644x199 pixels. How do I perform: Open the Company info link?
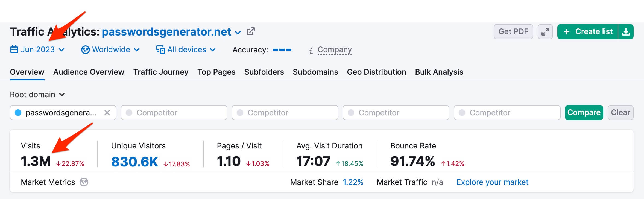pyautogui.click(x=335, y=50)
